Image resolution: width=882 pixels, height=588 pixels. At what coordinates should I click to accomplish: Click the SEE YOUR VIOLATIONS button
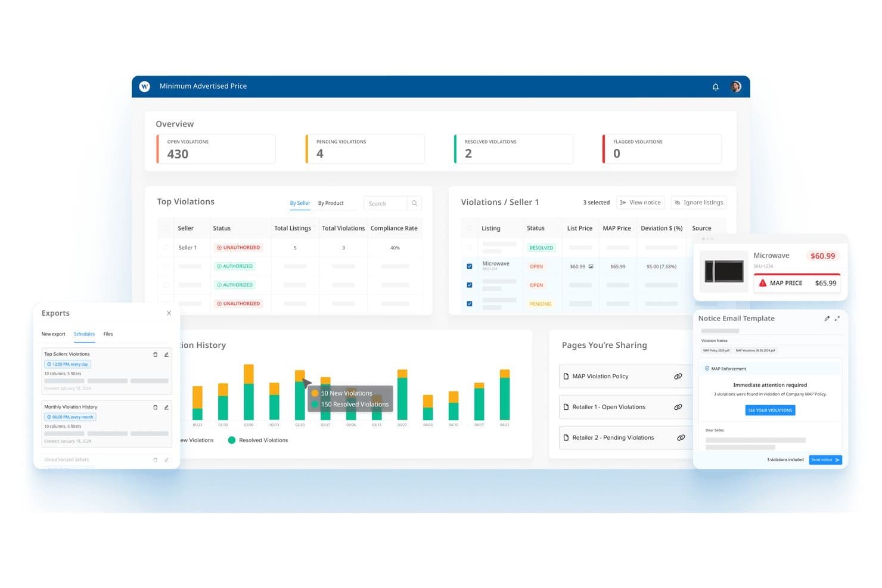pos(770,410)
